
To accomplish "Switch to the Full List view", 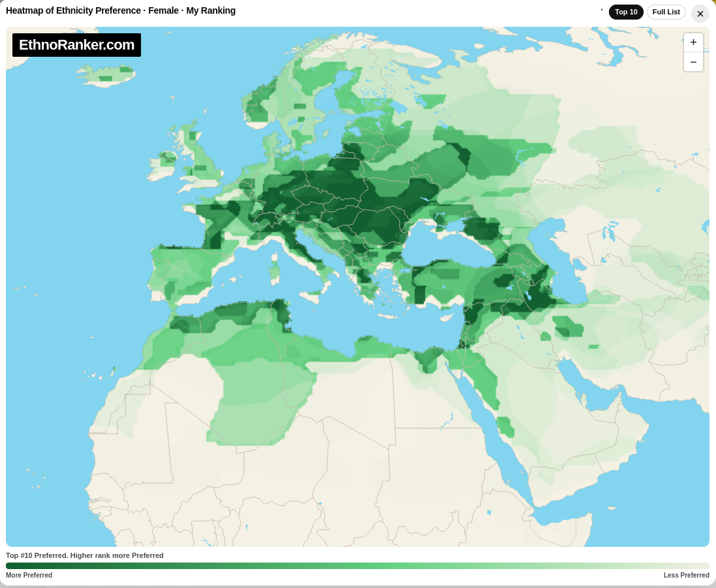I will coord(666,12).
